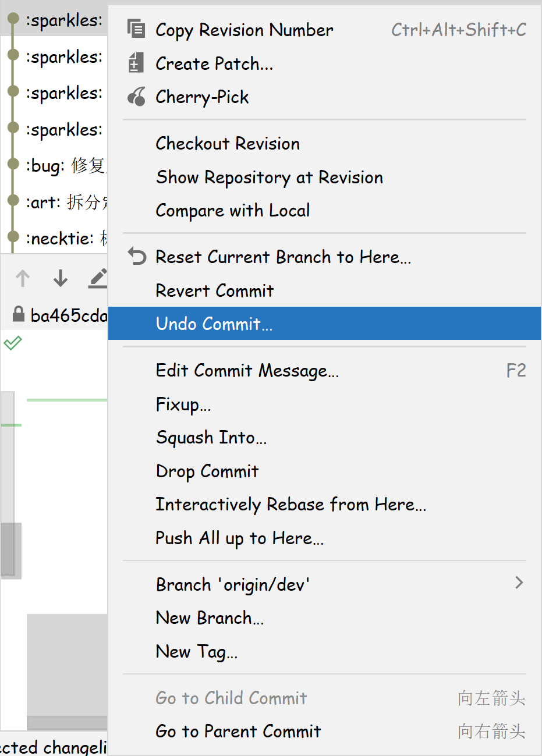542x756 pixels.
Task: Open Edit Commit Message...
Action: (247, 371)
